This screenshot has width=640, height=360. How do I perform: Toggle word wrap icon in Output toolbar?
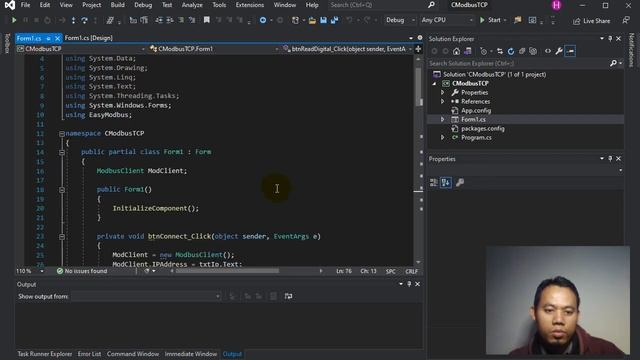click(x=288, y=296)
